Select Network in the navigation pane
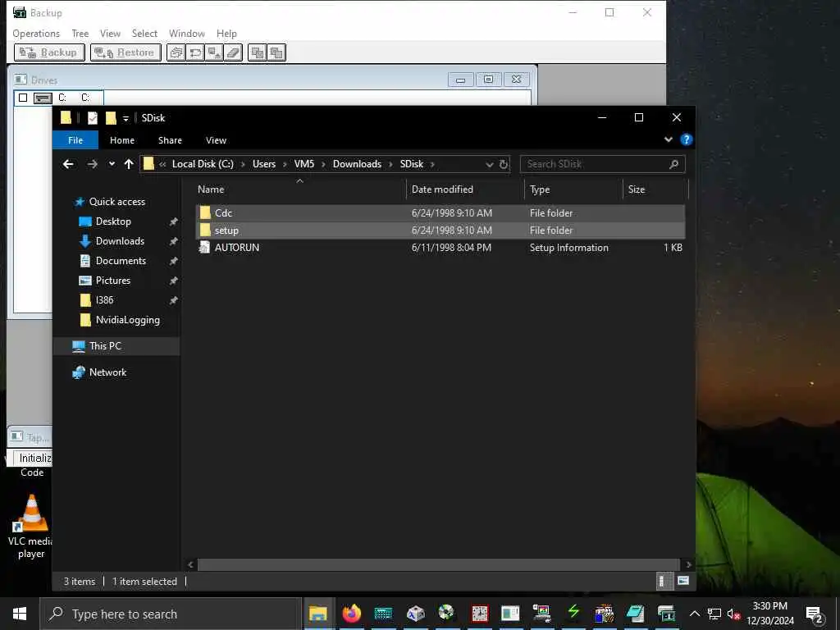This screenshot has height=630, width=840. (107, 372)
